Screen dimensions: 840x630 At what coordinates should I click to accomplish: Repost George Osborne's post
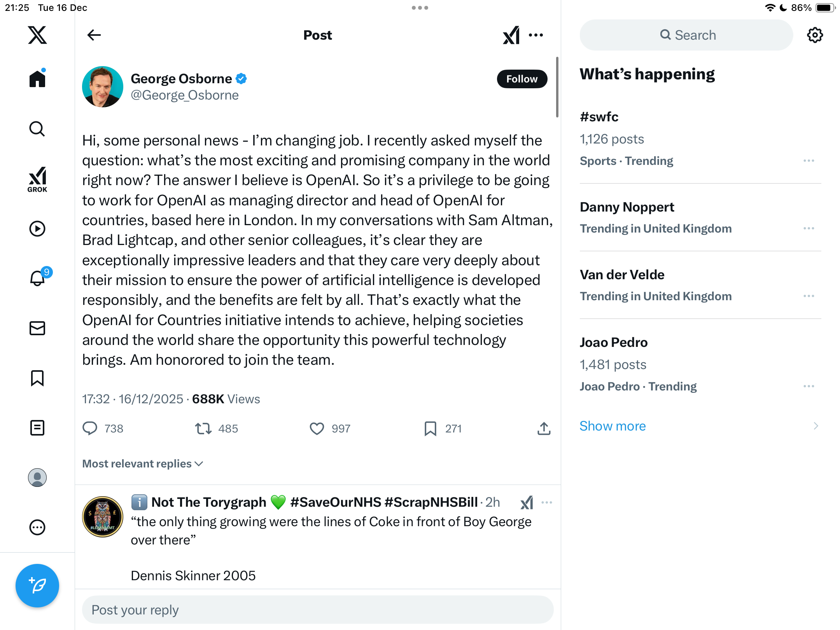(x=203, y=429)
